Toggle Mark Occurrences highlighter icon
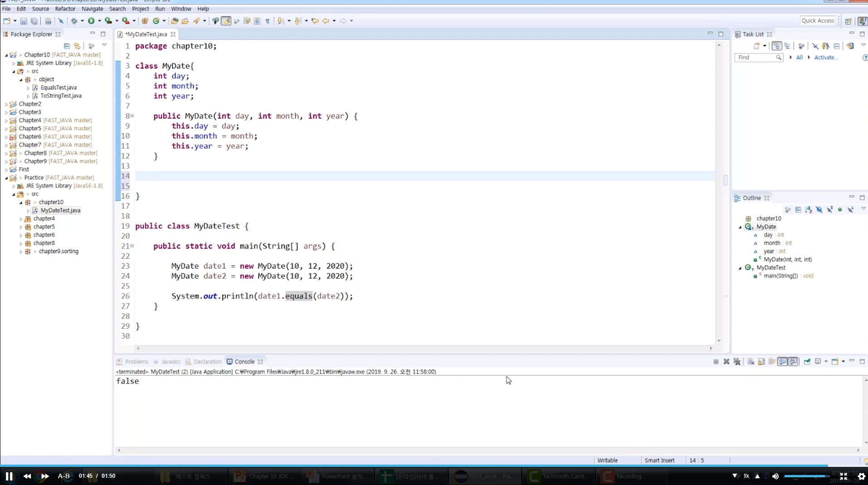The width and height of the screenshot is (868, 485). [226, 21]
